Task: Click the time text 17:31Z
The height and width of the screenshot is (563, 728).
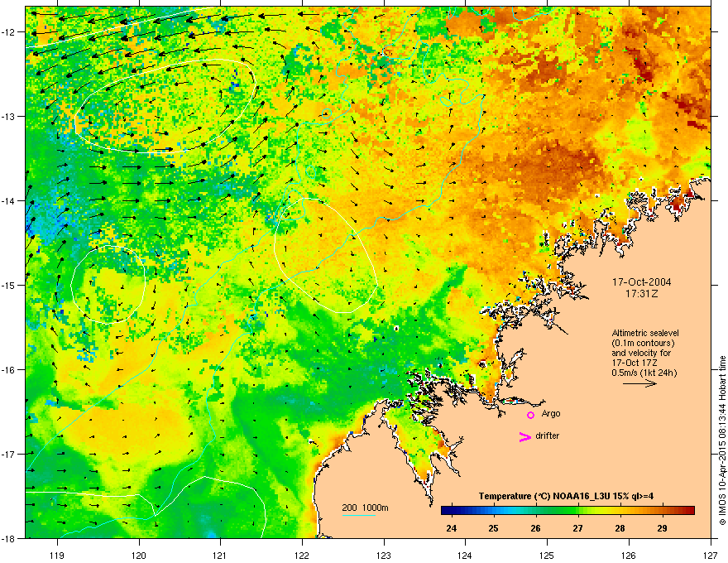Action: (642, 294)
